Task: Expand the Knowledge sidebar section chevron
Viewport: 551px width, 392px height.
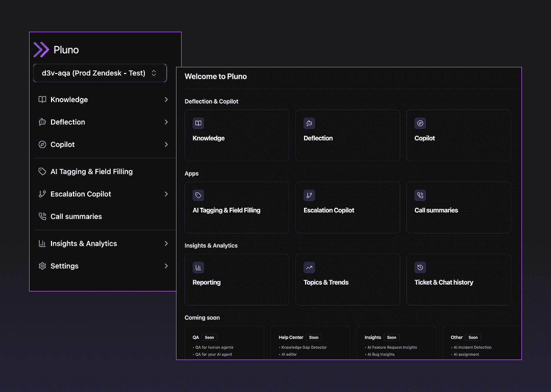Action: [166, 100]
